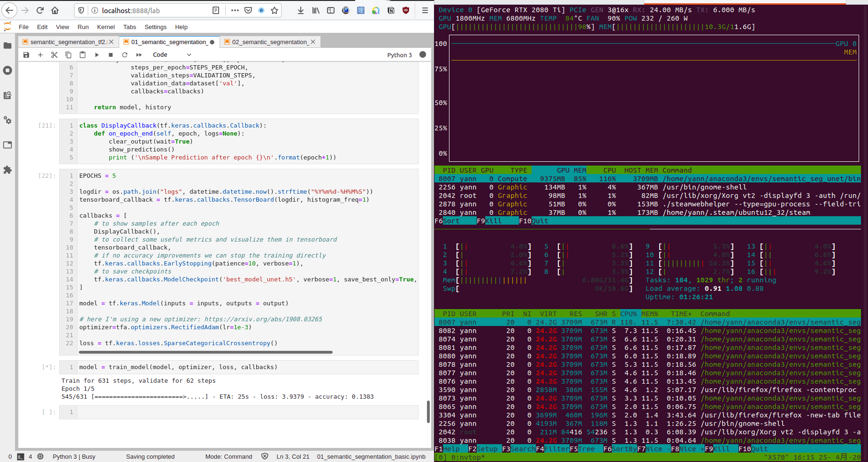Close the 02_semantic_segmentation tab

pos(313,42)
